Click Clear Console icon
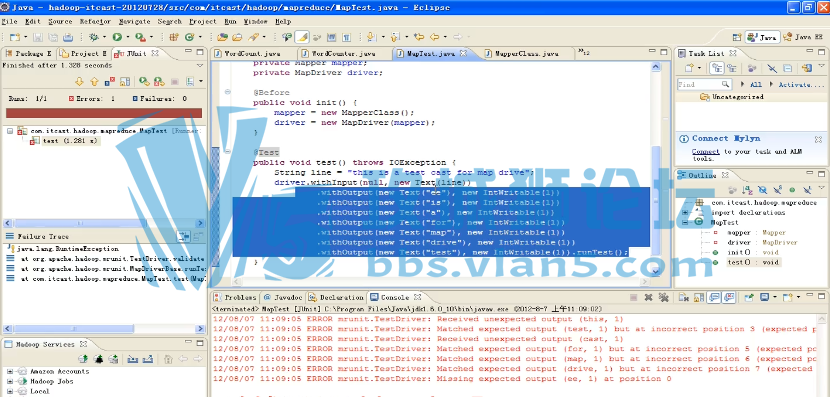This screenshot has width=830, height=397. pyautogui.click(x=683, y=297)
